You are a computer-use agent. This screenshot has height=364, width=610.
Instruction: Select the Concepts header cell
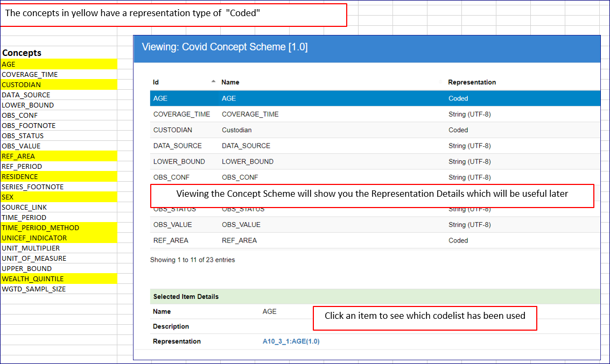click(58, 53)
